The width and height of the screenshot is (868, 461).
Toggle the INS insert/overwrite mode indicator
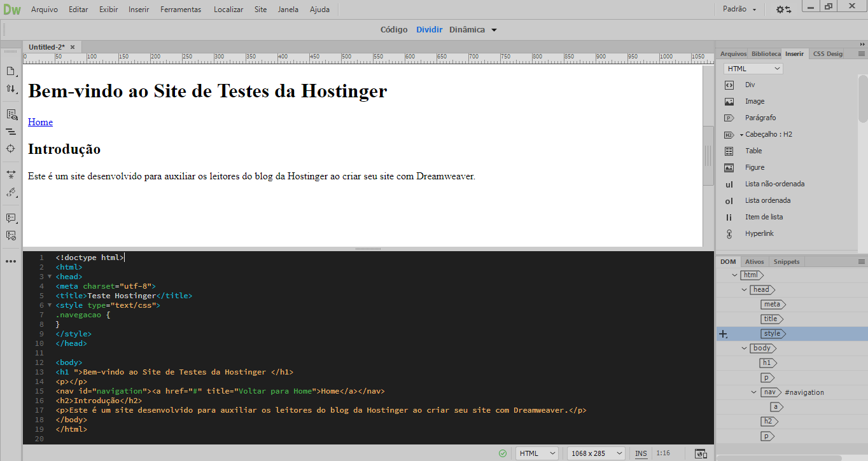(641, 453)
